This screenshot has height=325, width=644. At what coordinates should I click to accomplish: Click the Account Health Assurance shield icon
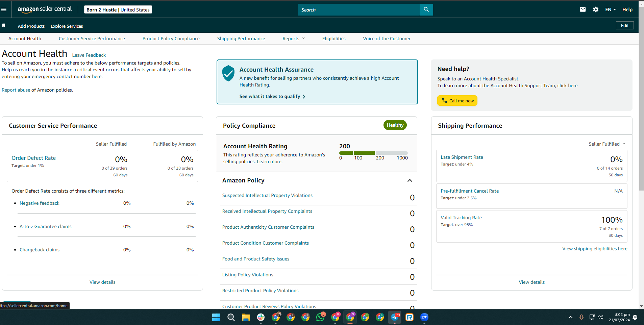point(228,73)
